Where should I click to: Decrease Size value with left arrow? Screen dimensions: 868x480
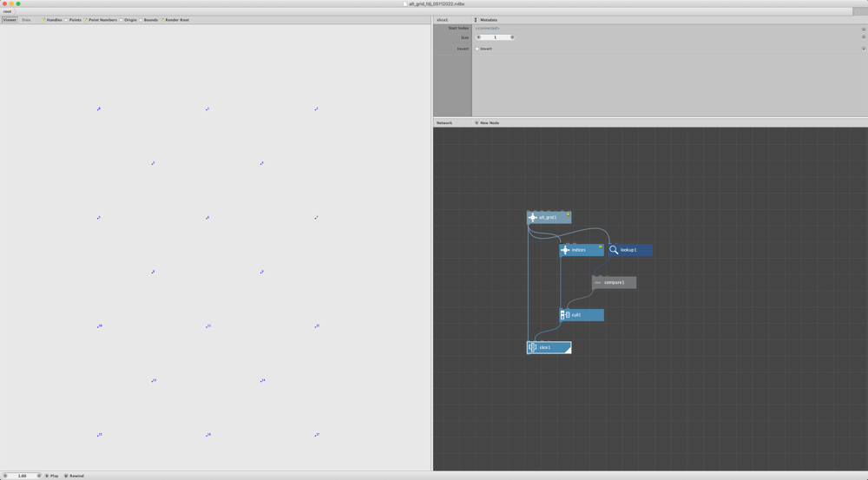[479, 37]
